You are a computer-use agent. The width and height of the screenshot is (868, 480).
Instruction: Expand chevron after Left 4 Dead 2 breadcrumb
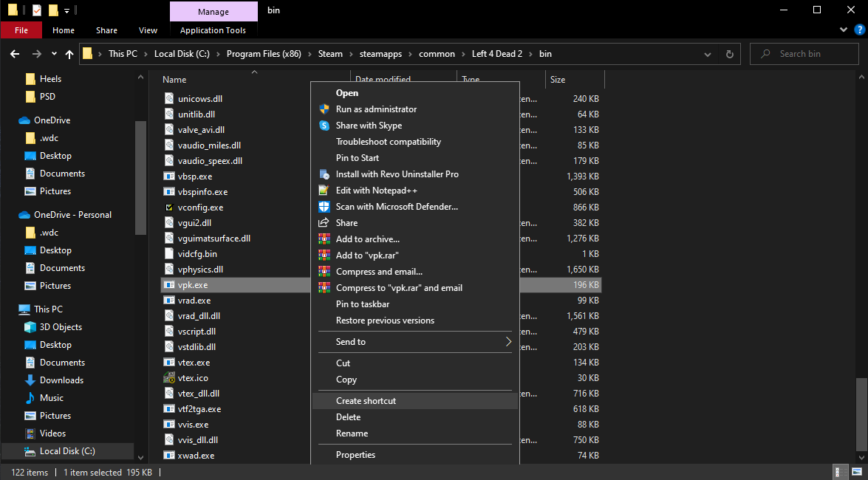click(x=530, y=54)
